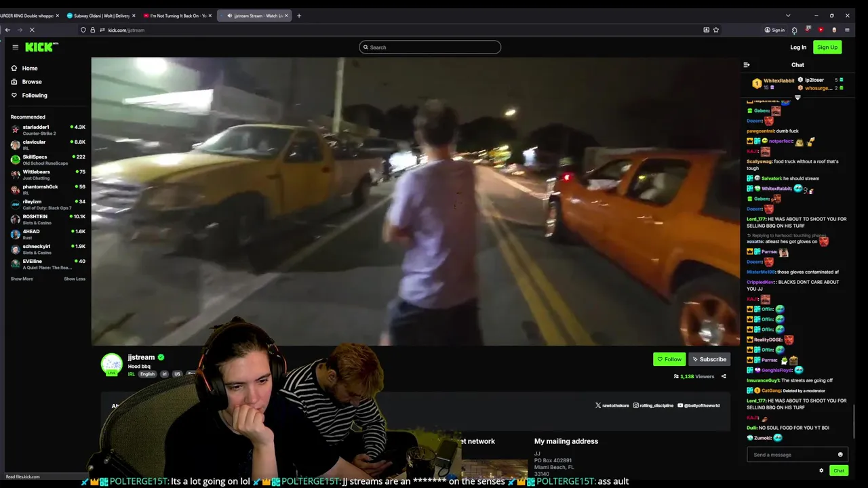The width and height of the screenshot is (868, 488).
Task: Switch to I'm Not Turning It Back On tab
Action: click(178, 16)
